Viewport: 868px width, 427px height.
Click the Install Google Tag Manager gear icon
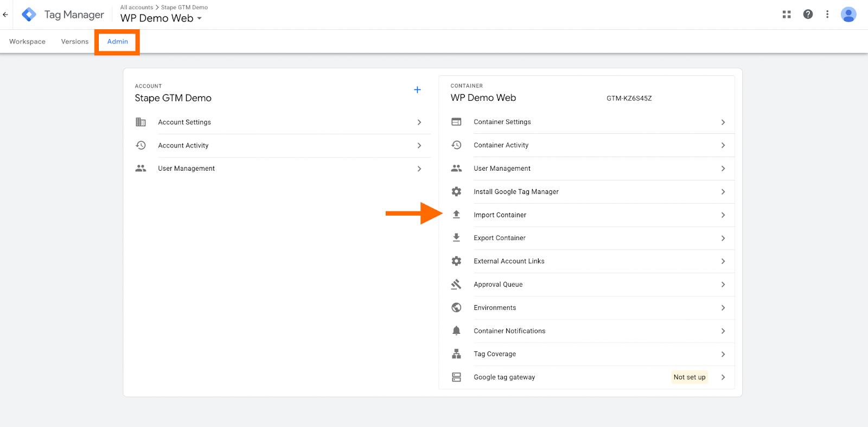click(456, 192)
